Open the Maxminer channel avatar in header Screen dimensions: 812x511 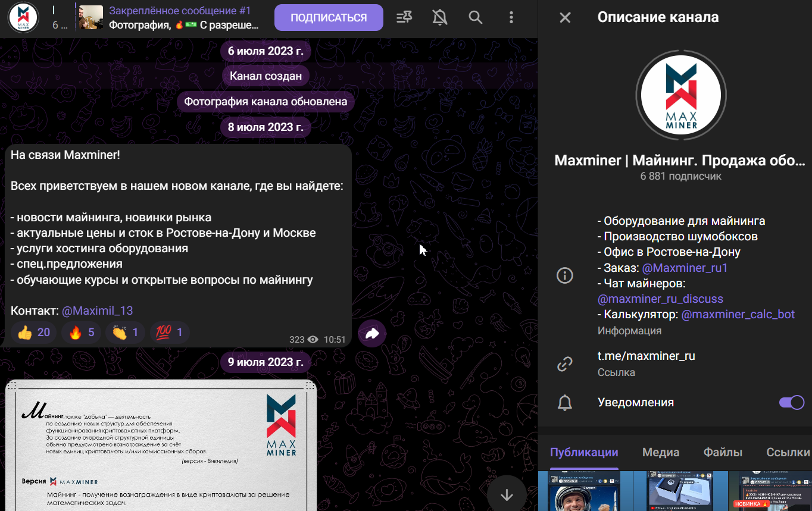point(23,17)
